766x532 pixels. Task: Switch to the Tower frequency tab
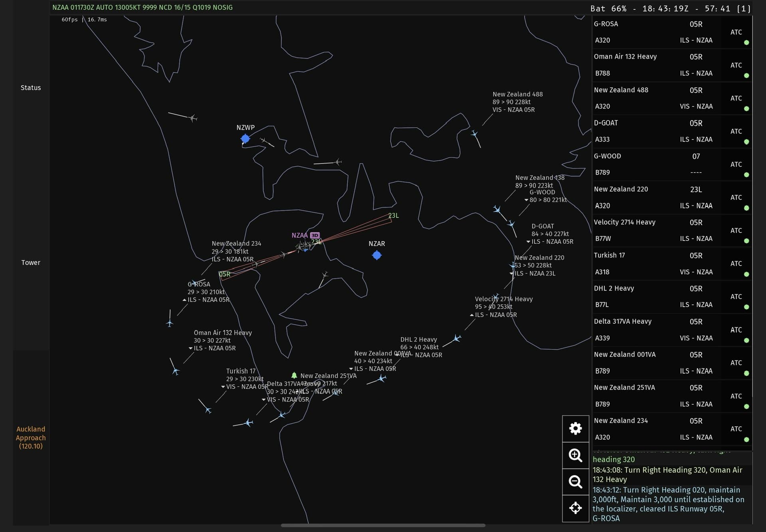tap(31, 262)
